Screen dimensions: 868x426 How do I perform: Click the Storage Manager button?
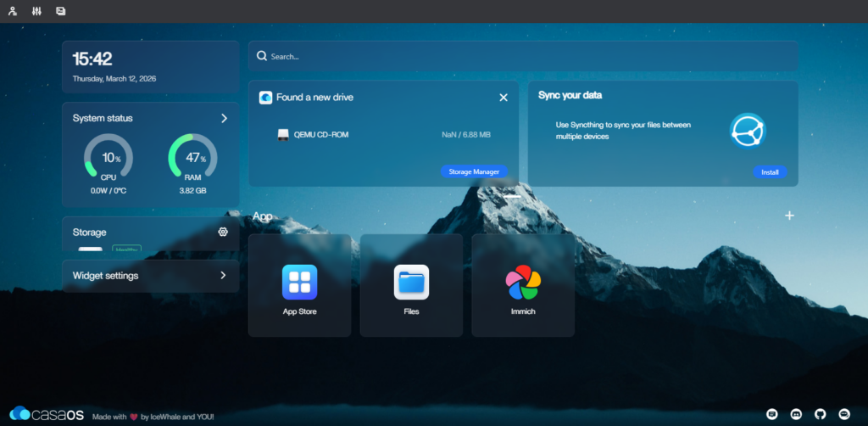coord(474,171)
